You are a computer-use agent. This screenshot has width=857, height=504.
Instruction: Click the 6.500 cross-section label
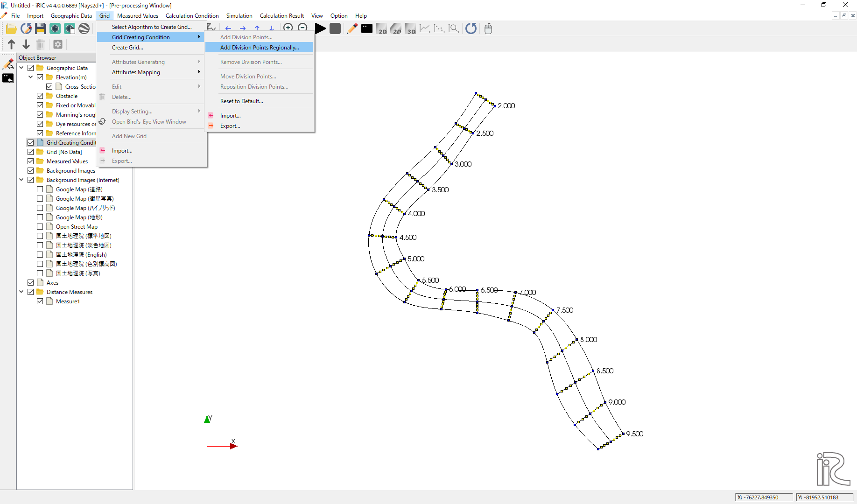point(489,290)
